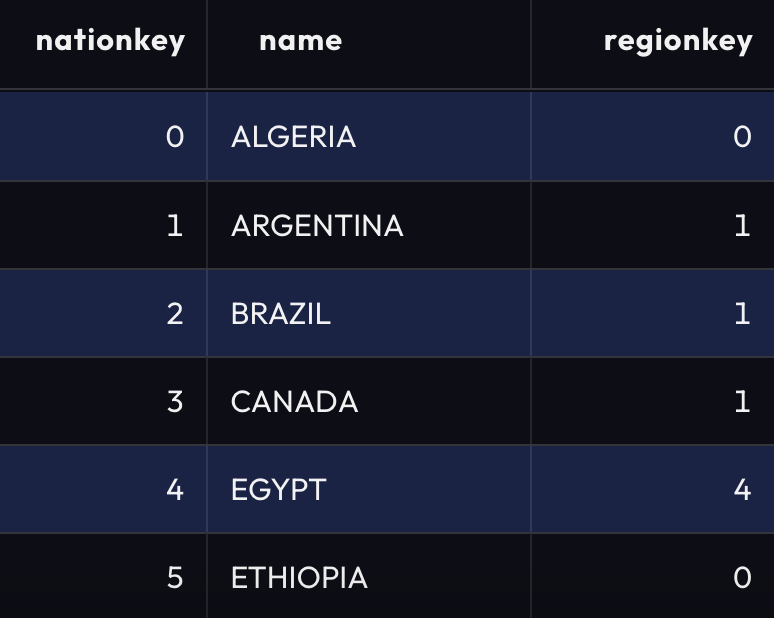Click the BRAZIL name cell
The height and width of the screenshot is (618, 774).
pyautogui.click(x=281, y=314)
